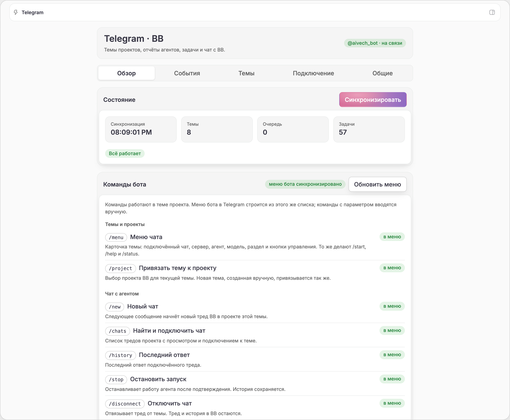Select the Задачи 57 stat card
The height and width of the screenshot is (420, 510).
click(x=369, y=129)
